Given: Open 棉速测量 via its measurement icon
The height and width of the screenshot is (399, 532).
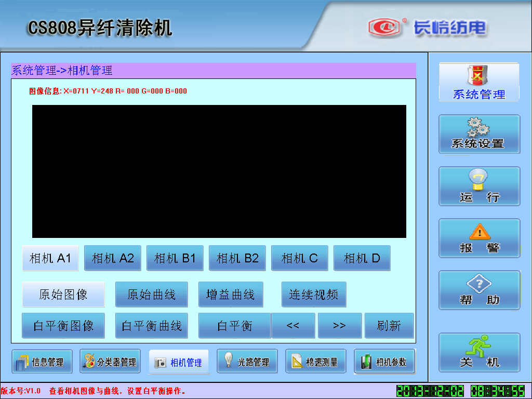Looking at the screenshot, I should pyautogui.click(x=315, y=361).
